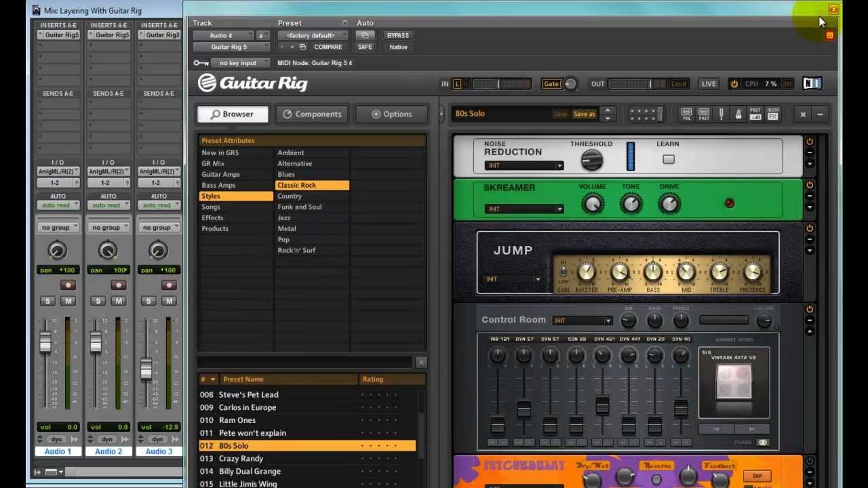Image resolution: width=868 pixels, height=488 pixels.
Task: Switch to the Options tab
Action: tap(392, 114)
